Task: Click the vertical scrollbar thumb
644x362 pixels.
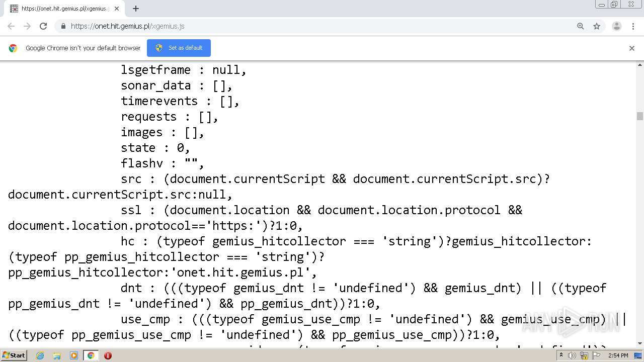Action: (640, 116)
